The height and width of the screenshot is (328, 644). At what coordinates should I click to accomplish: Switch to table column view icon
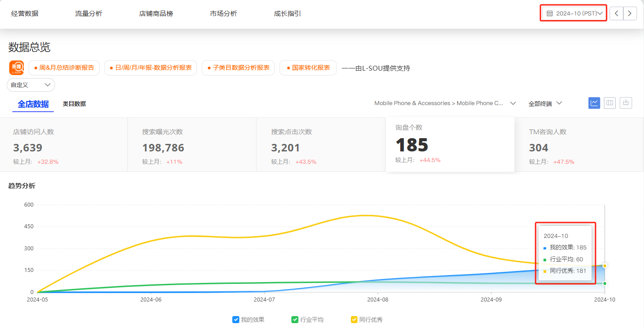point(610,103)
